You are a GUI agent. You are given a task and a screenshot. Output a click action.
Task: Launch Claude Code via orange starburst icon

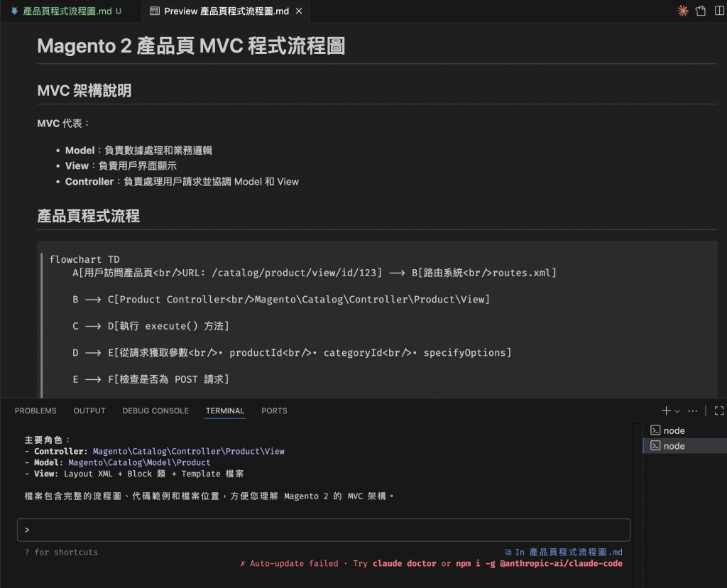tap(682, 11)
